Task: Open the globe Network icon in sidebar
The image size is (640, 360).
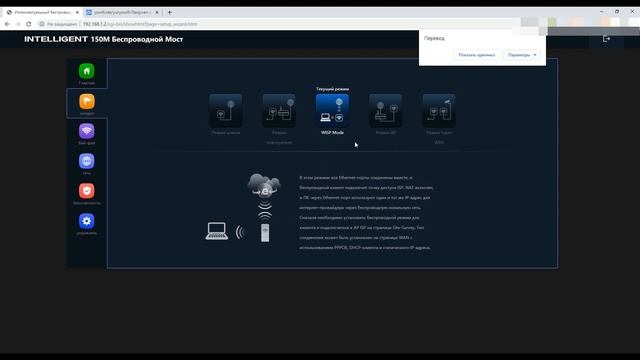Action: point(87,161)
